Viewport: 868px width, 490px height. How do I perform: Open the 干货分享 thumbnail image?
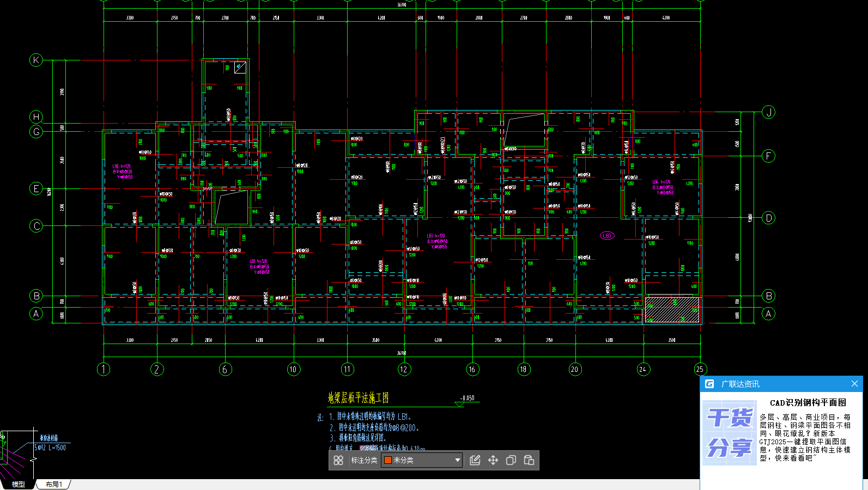coord(729,433)
